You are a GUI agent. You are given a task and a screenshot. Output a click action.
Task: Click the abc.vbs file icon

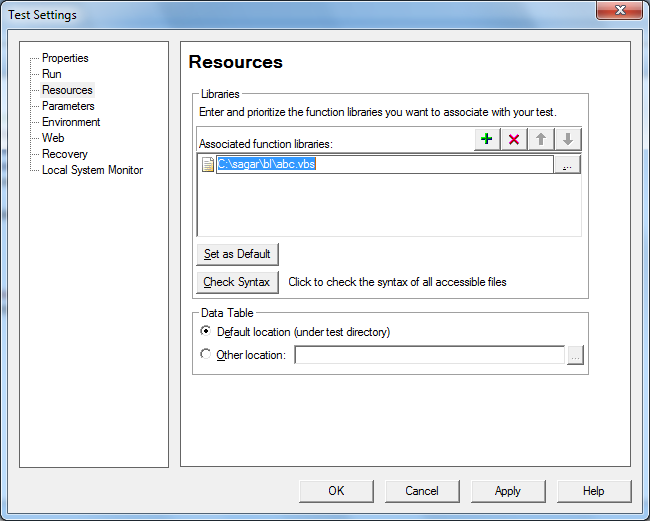click(x=208, y=164)
